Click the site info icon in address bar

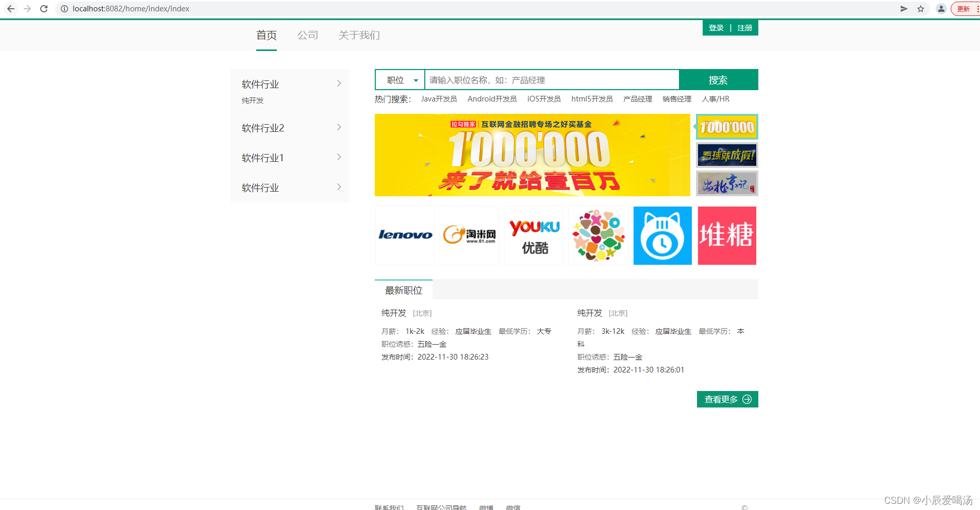click(x=64, y=9)
